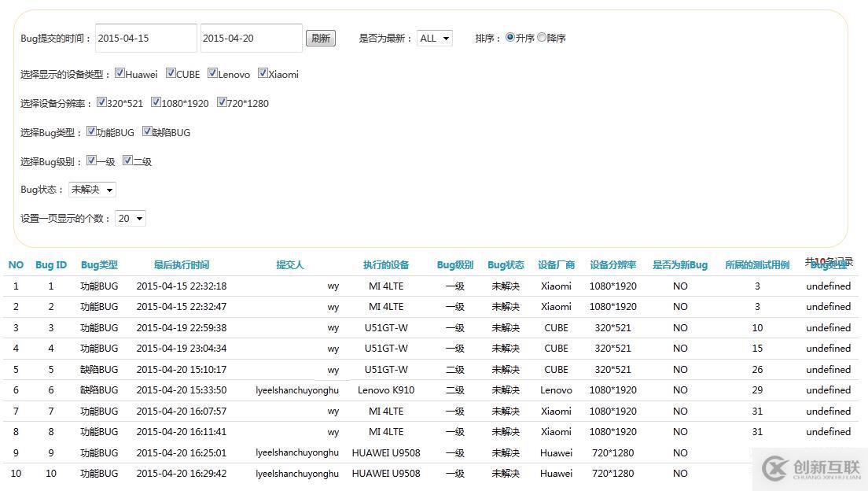Open the Bug状态 dropdown showing 未解决
The image size is (868, 491).
tap(92, 189)
